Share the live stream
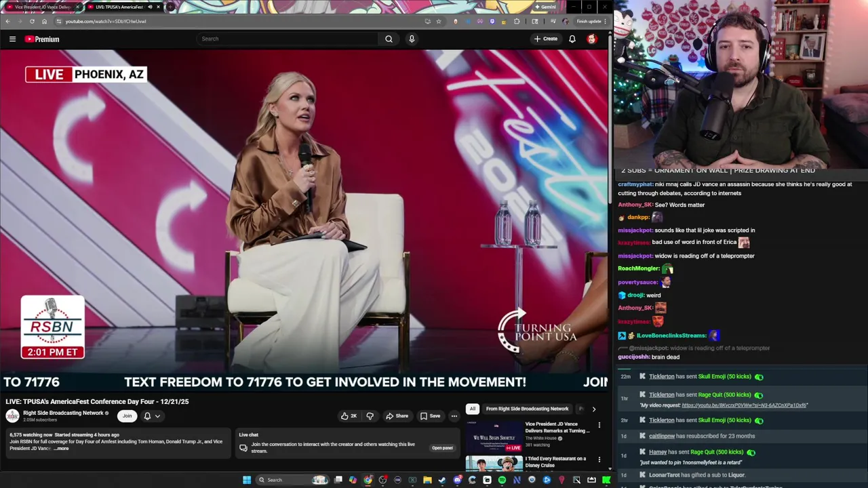 pyautogui.click(x=397, y=416)
